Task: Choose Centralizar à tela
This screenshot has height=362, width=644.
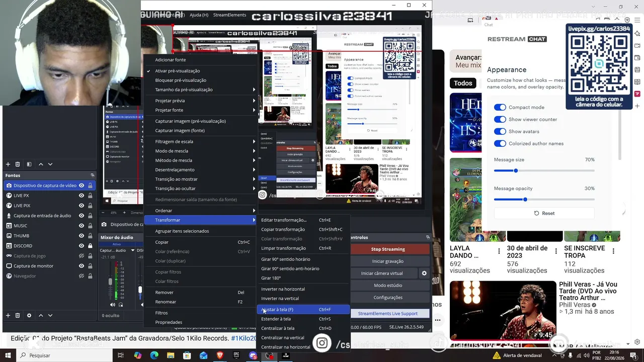Action: coord(303,328)
